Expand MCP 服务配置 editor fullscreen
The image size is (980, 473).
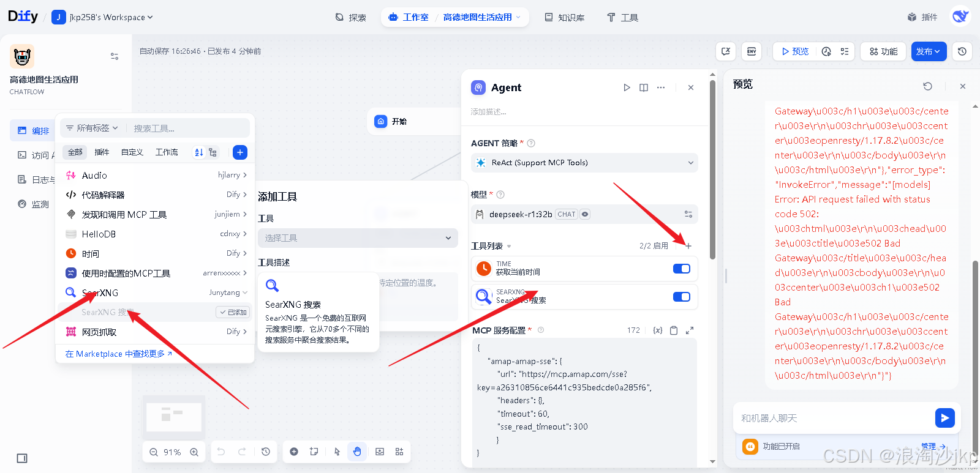point(690,330)
